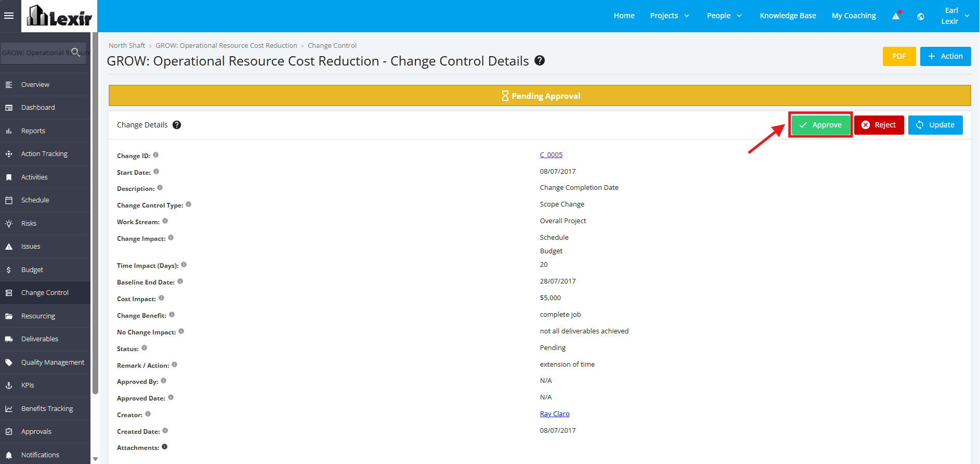Screen dimensions: 980x464
Task: Open the Earl Lexir user dropdown
Action: pyautogui.click(x=955, y=16)
